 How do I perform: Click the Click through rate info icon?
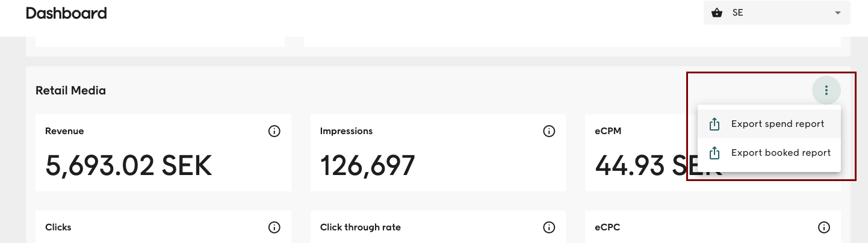(549, 227)
